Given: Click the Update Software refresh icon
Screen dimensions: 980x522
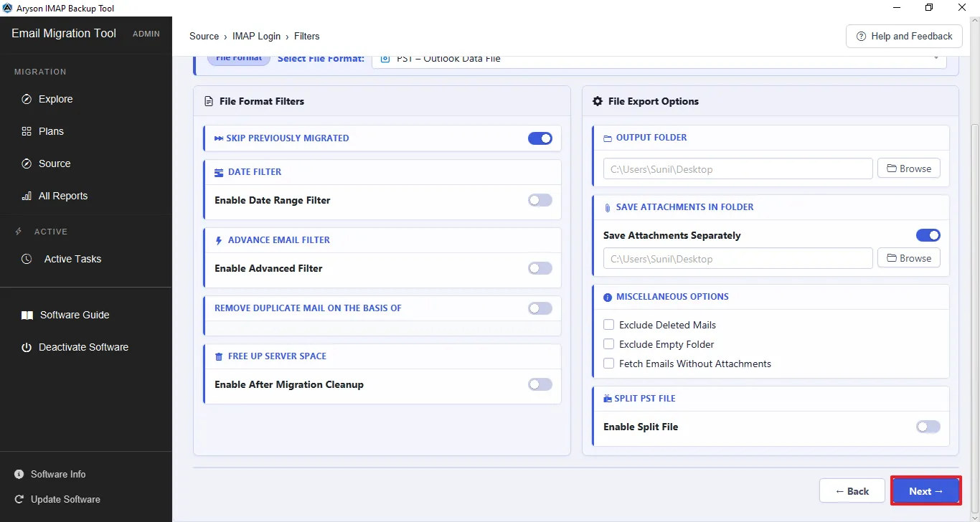Looking at the screenshot, I should [19, 499].
